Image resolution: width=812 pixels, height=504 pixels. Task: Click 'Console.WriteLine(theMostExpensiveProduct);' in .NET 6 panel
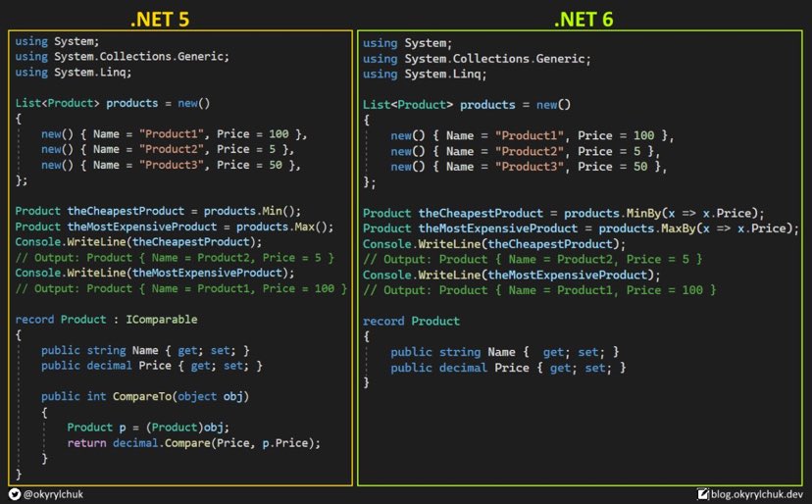click(x=512, y=276)
